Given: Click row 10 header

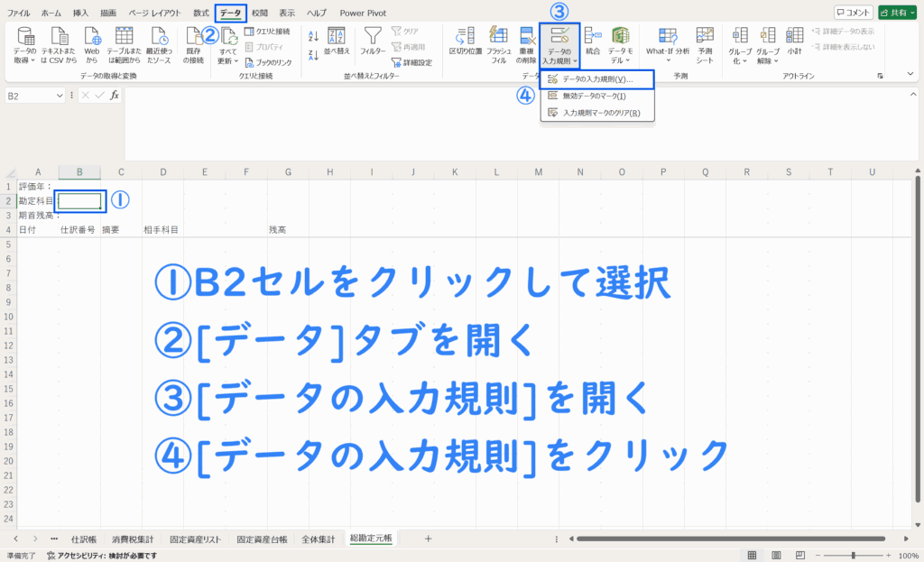Looking at the screenshot, I should [x=8, y=317].
